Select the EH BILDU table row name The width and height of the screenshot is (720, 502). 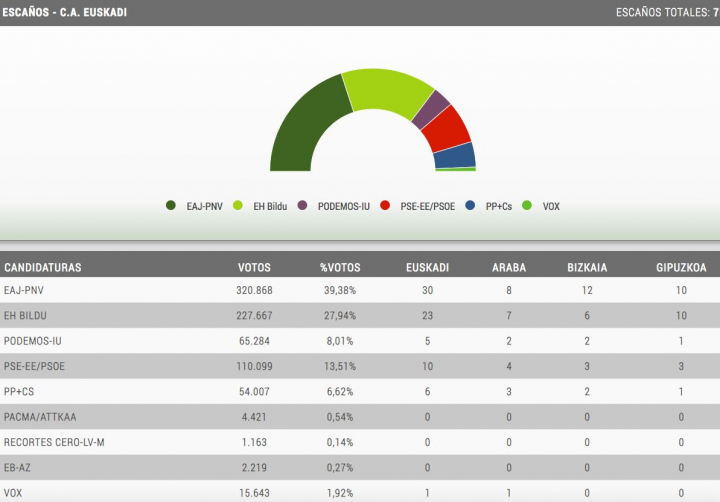click(x=28, y=315)
